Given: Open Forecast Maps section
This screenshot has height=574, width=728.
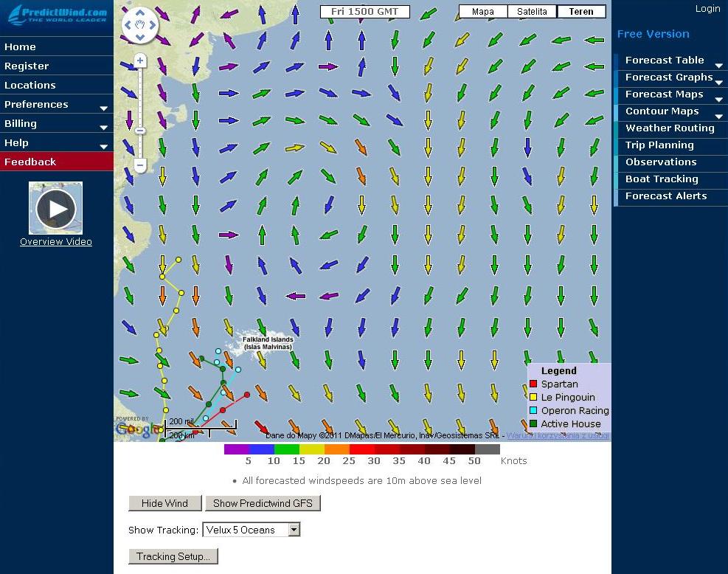Looking at the screenshot, I should pos(671,94).
